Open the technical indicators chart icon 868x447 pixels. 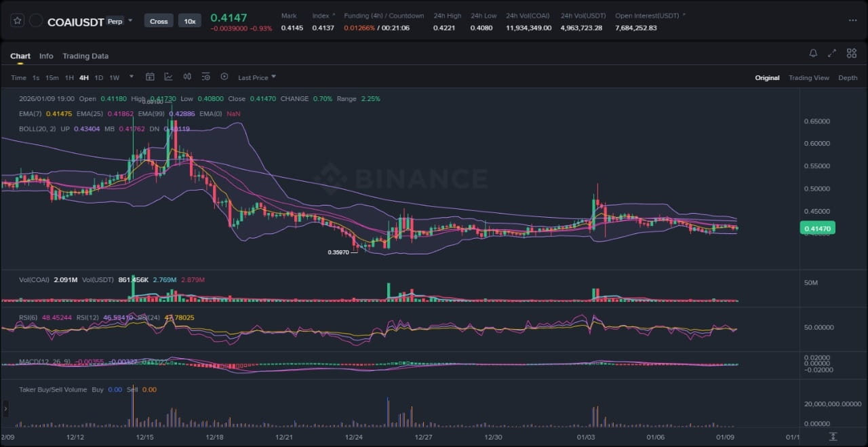click(x=168, y=77)
